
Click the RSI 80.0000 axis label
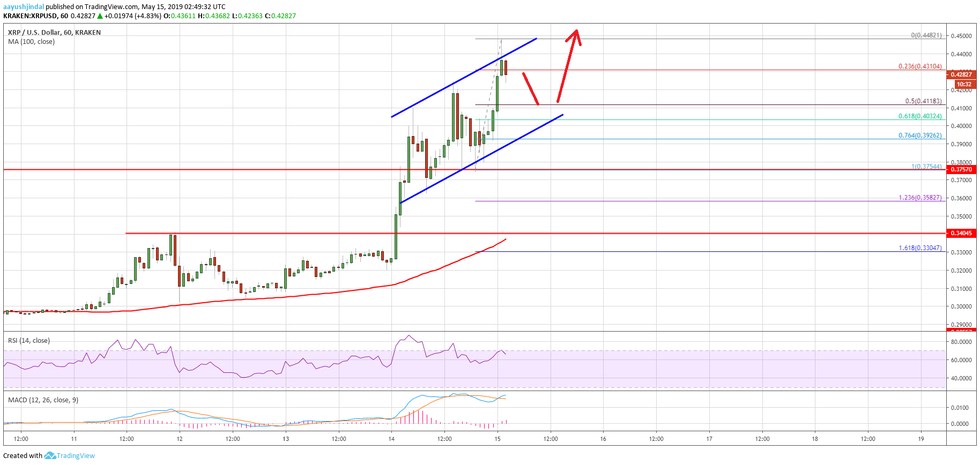tap(961, 342)
